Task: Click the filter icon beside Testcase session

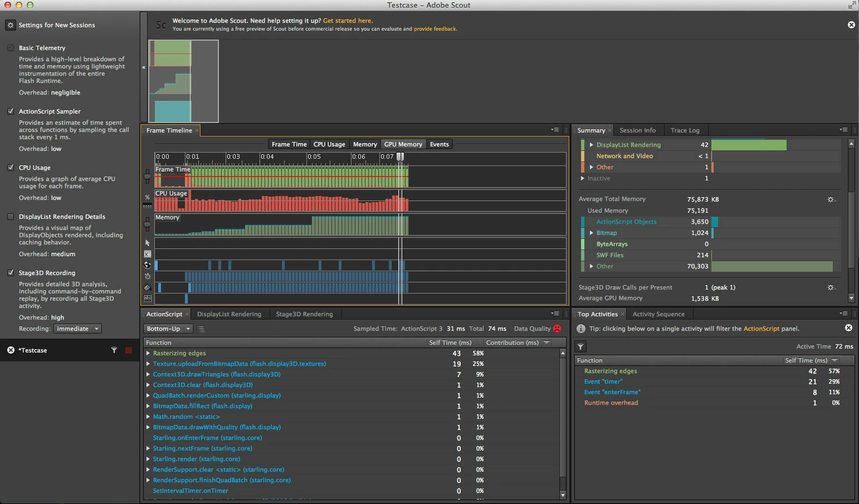Action: click(114, 350)
